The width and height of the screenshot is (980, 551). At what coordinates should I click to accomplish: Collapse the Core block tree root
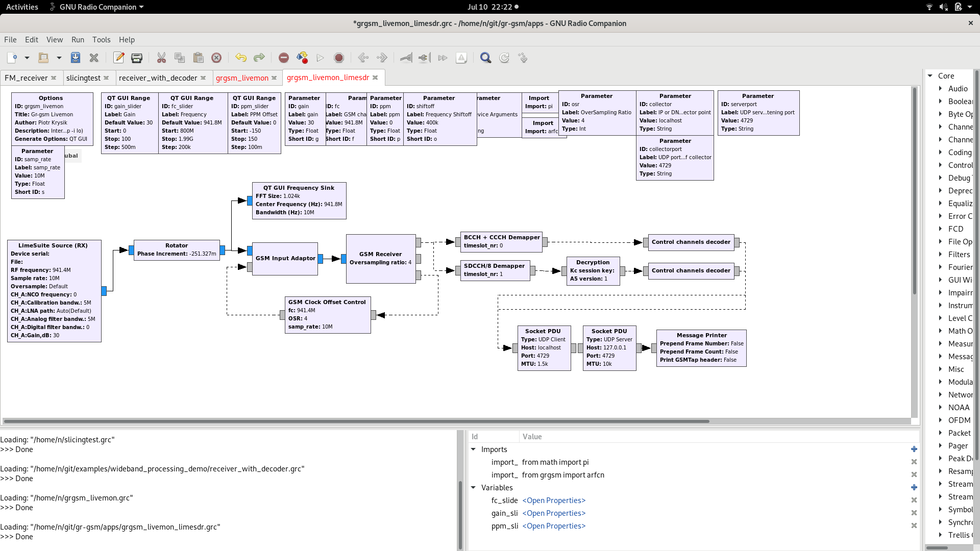point(930,76)
